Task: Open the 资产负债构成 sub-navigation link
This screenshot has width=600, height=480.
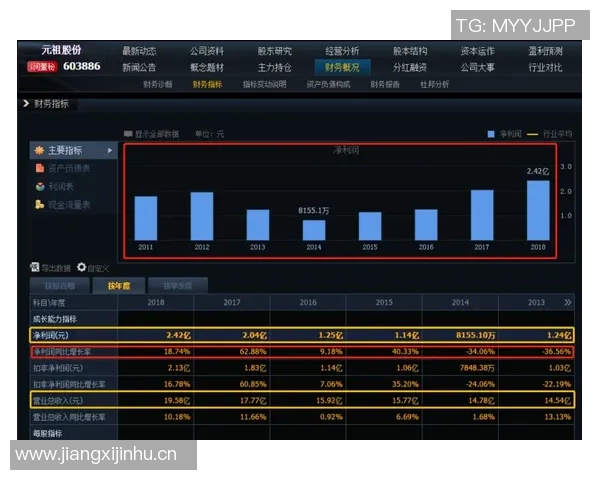Action: (328, 85)
